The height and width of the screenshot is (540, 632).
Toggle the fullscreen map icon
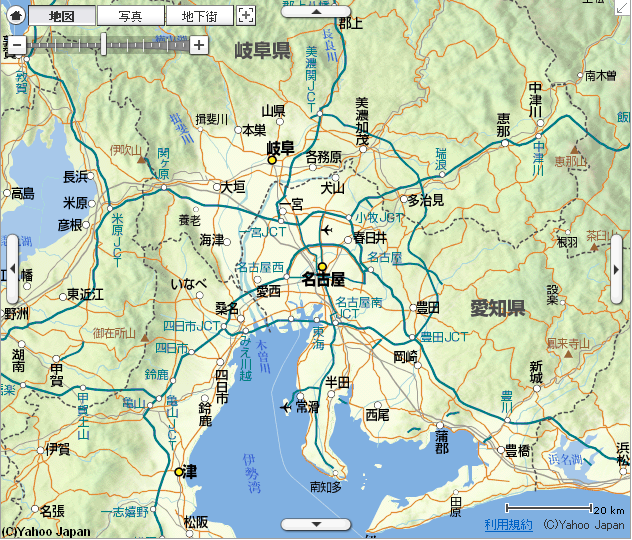tap(246, 16)
